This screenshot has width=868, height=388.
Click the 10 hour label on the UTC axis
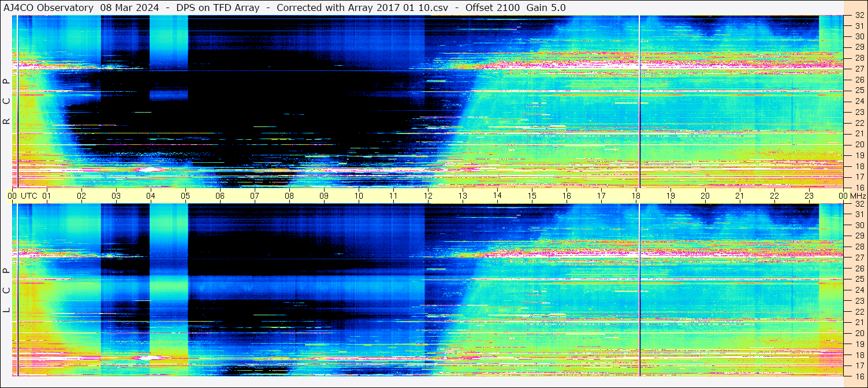click(x=359, y=196)
